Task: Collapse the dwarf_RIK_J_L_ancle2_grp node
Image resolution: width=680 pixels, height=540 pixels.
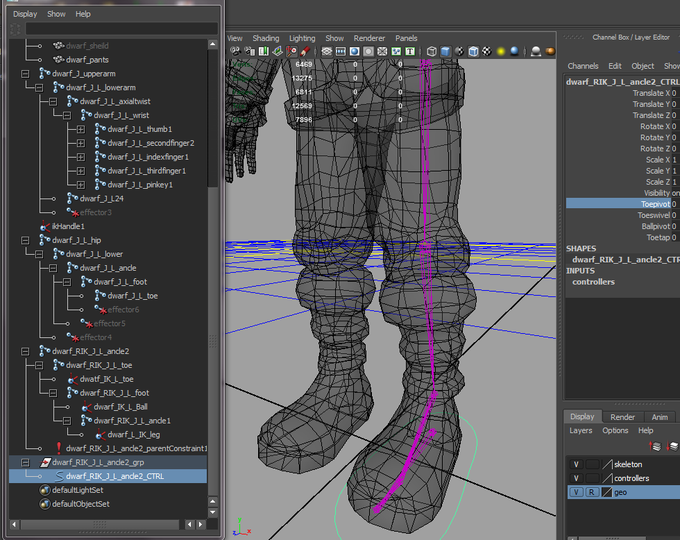Action: click(x=25, y=462)
